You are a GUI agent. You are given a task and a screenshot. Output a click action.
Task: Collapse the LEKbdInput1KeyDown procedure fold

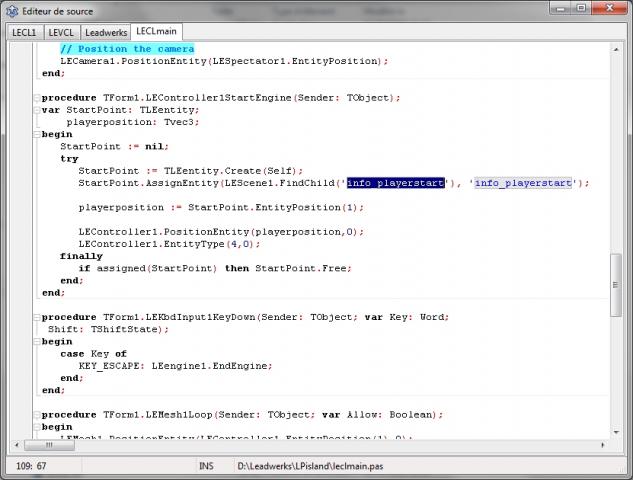[37, 317]
